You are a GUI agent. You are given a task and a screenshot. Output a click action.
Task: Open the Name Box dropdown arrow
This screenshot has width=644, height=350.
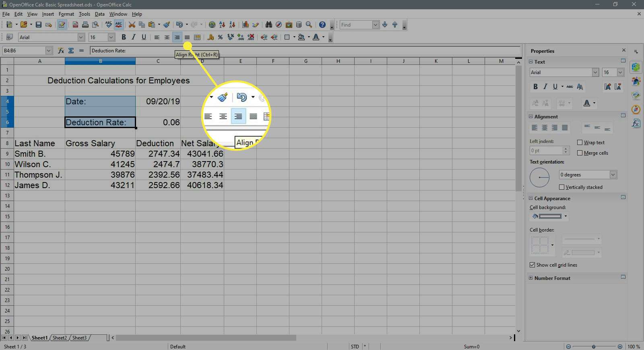pos(49,50)
